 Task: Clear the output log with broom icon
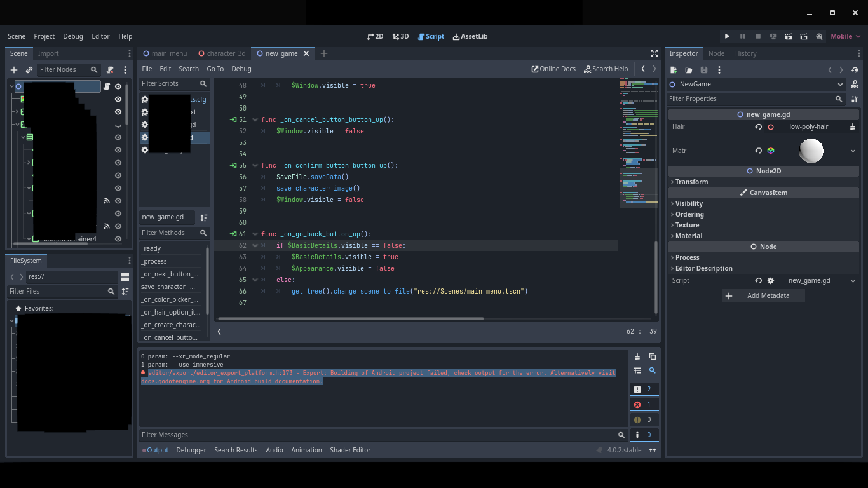[x=637, y=356]
